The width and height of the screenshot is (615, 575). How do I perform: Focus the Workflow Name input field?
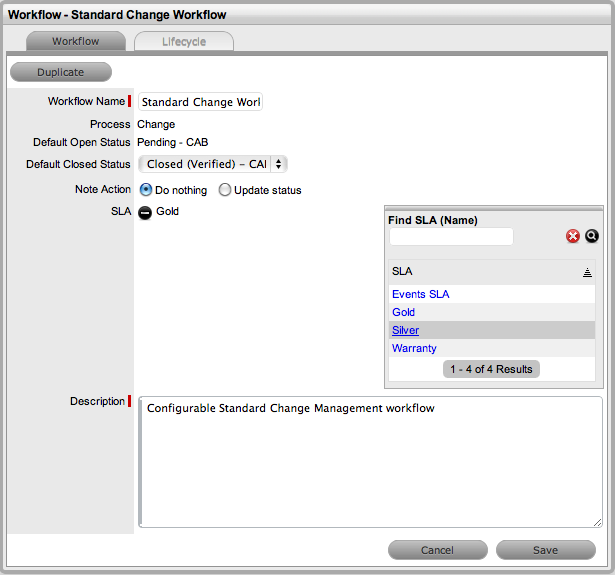click(200, 102)
